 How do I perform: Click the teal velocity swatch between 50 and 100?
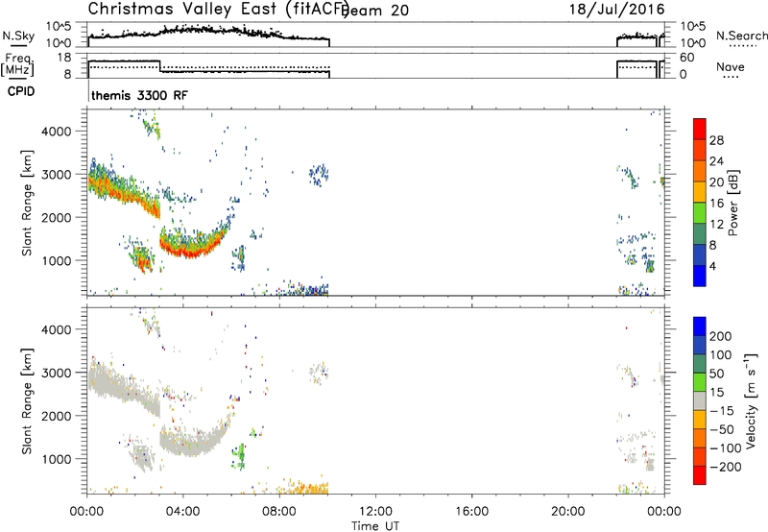coord(700,364)
